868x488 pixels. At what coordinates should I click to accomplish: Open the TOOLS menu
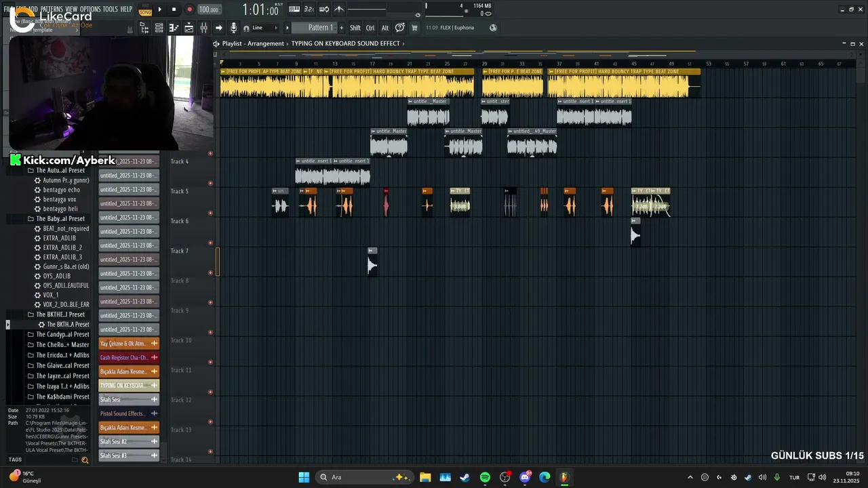pos(111,9)
